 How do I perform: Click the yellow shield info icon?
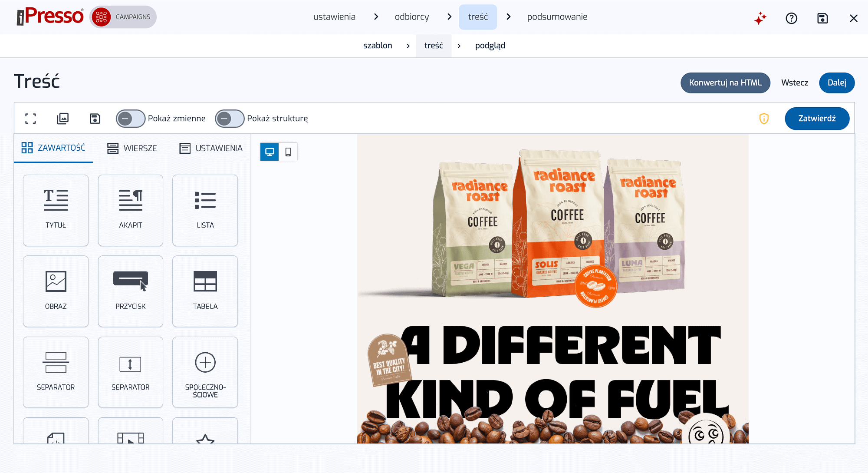(764, 119)
